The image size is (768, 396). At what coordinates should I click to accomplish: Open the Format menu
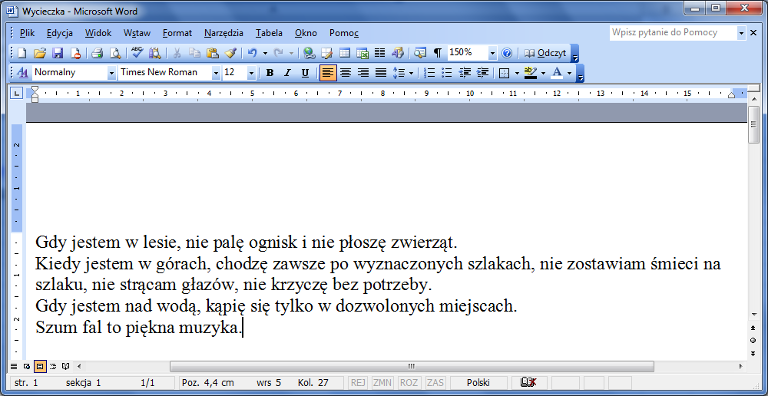tap(177, 33)
